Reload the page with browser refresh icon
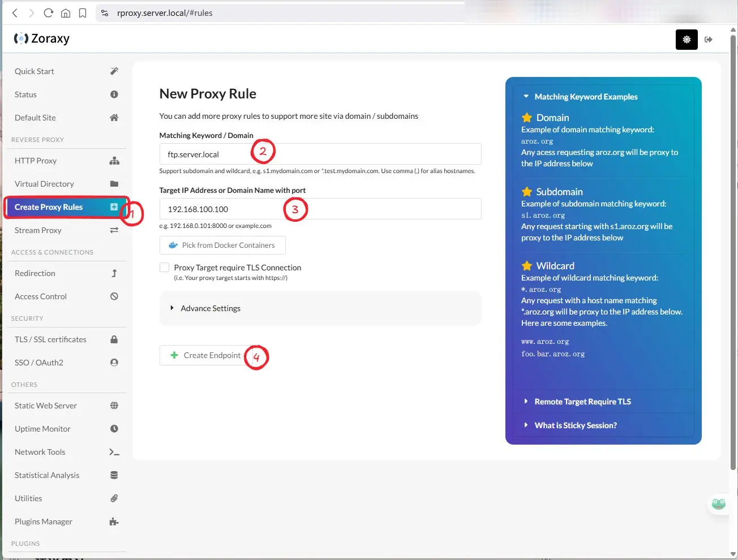This screenshot has height=560, width=738. point(49,13)
